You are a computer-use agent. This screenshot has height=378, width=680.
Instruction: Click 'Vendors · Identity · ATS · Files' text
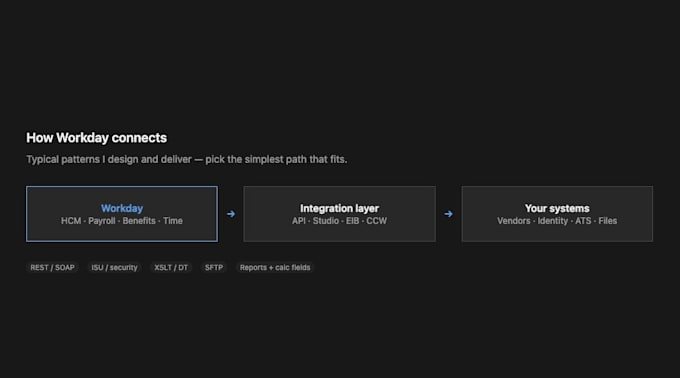coord(557,221)
